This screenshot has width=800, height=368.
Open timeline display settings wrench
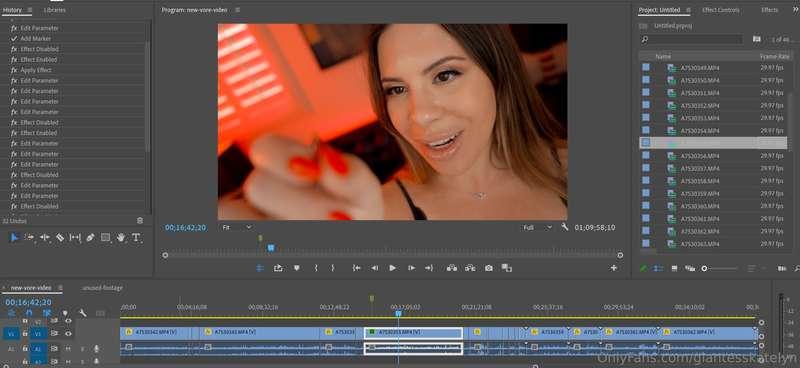(x=83, y=313)
